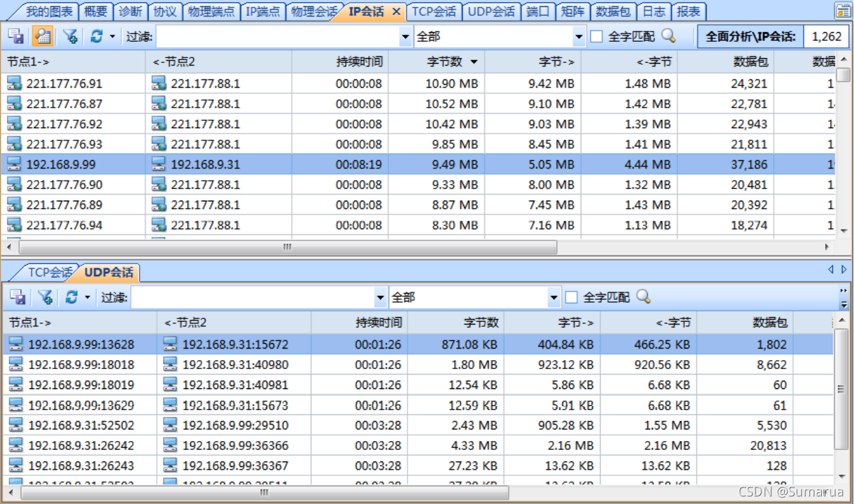
Task: Click the host icon for 192.168.9.31:15672
Action: pyautogui.click(x=171, y=344)
